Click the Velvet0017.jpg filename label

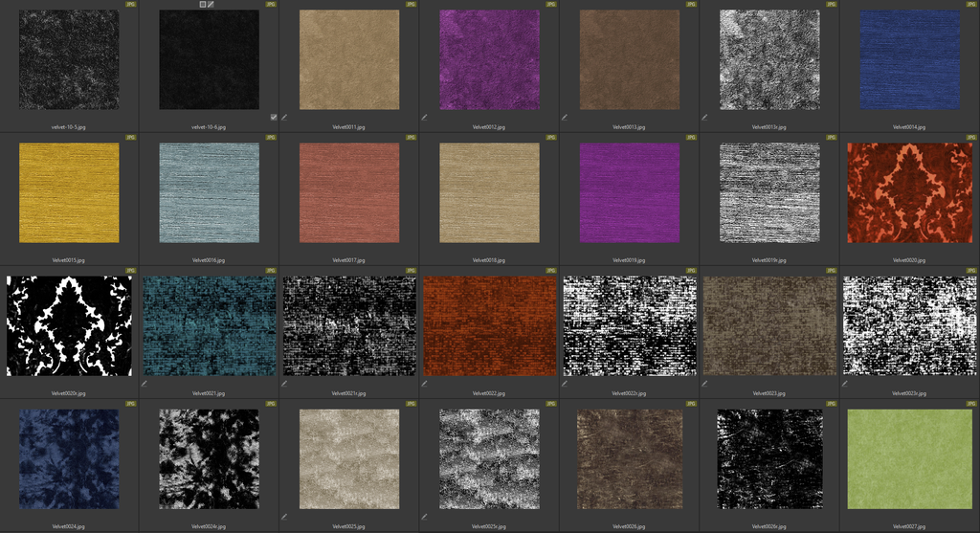click(348, 259)
